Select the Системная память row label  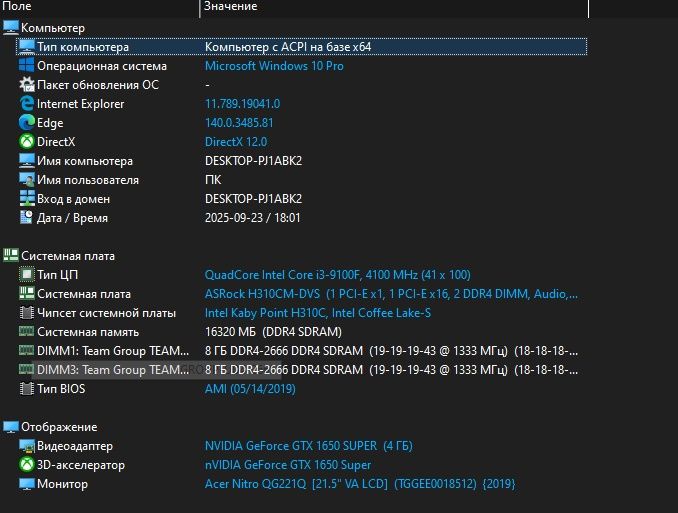88,332
